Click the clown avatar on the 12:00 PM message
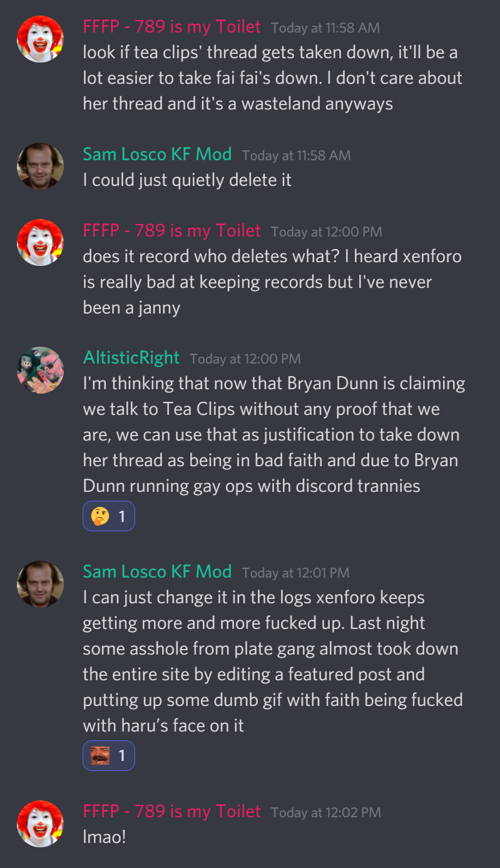The width and height of the screenshot is (500, 868). point(40,243)
